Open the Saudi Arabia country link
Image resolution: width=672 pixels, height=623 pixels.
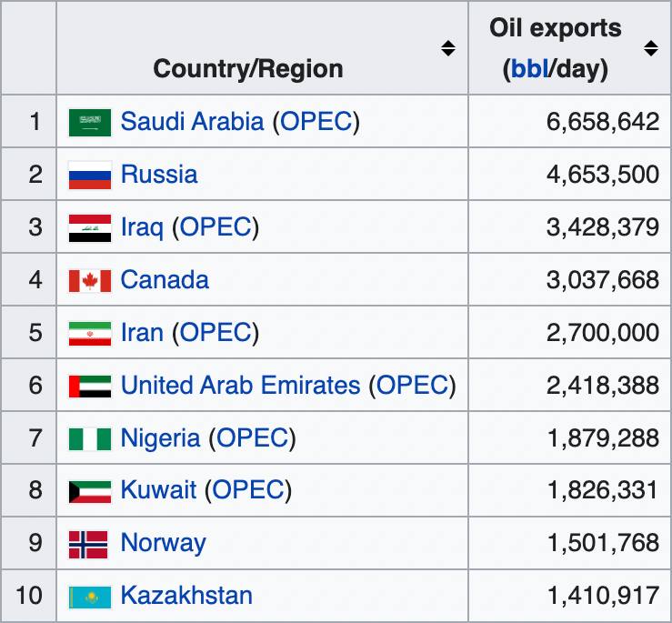192,121
